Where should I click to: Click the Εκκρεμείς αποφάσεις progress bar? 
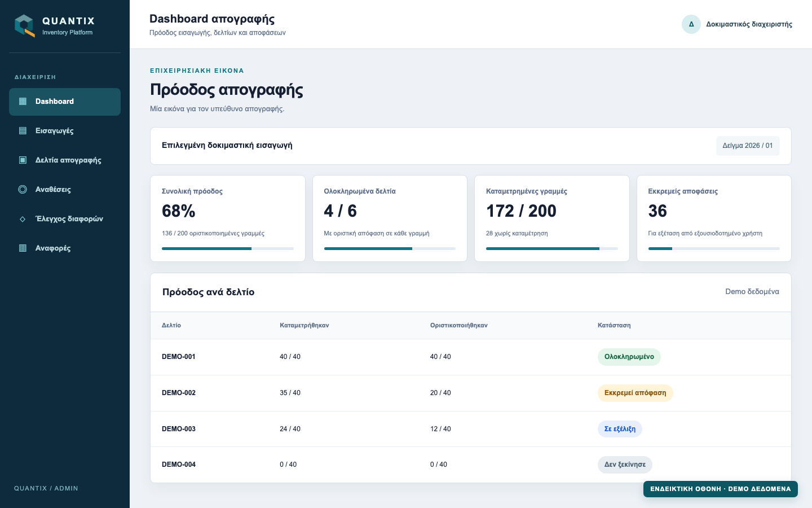point(714,248)
